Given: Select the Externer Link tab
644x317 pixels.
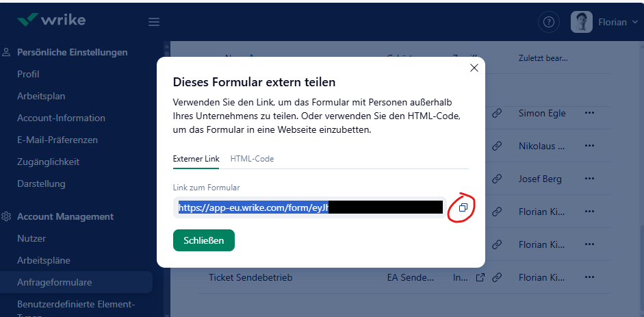Looking at the screenshot, I should pyautogui.click(x=196, y=159).
